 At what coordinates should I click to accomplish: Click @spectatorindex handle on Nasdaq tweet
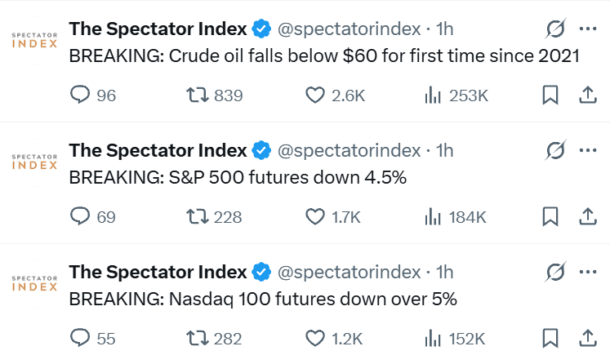coord(350,272)
